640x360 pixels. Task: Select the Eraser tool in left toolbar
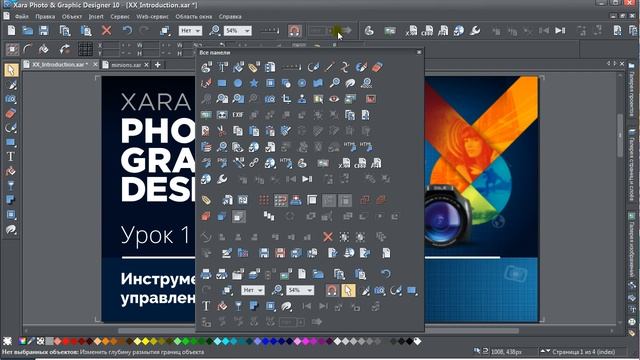click(11, 113)
